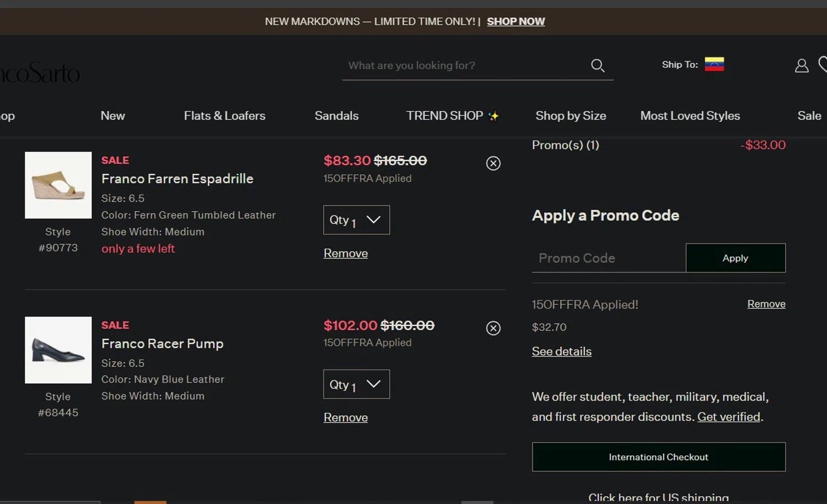Click the -$33.00 promo amount

point(763,145)
